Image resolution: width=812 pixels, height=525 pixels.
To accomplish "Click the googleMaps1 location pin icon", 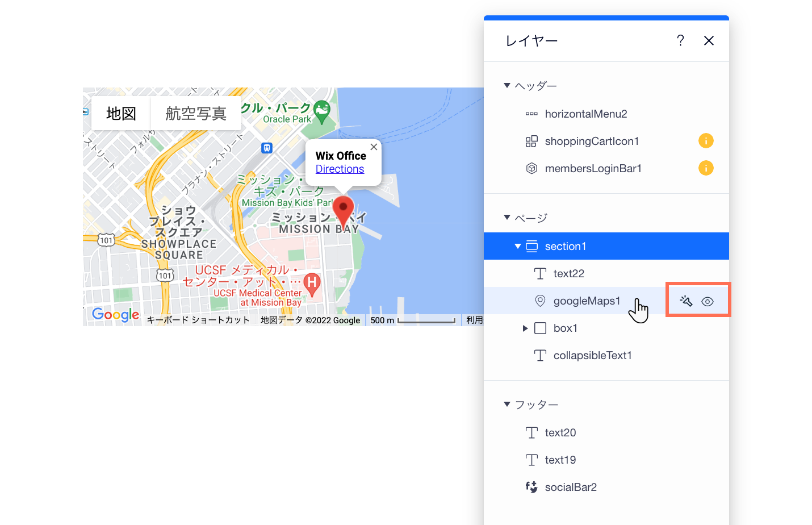I will click(540, 301).
